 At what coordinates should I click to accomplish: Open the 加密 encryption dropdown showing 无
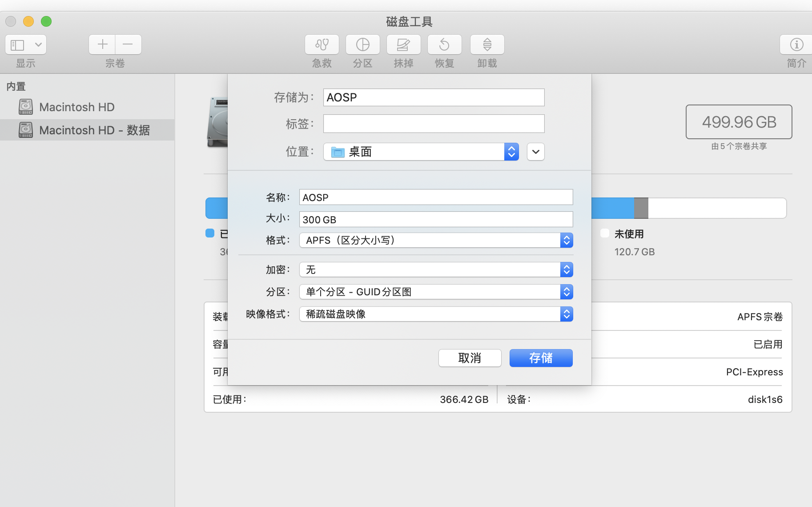pos(436,270)
